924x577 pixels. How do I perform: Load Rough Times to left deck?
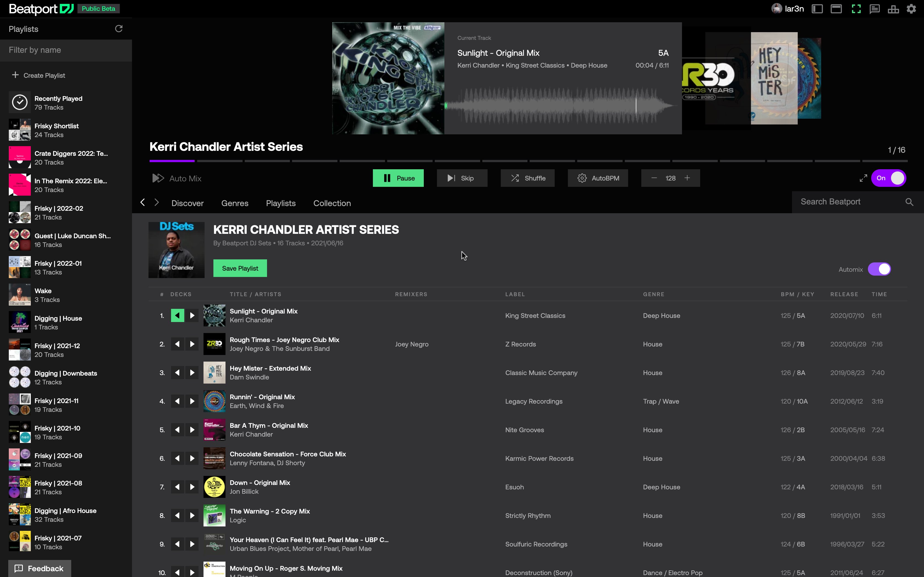click(x=177, y=344)
